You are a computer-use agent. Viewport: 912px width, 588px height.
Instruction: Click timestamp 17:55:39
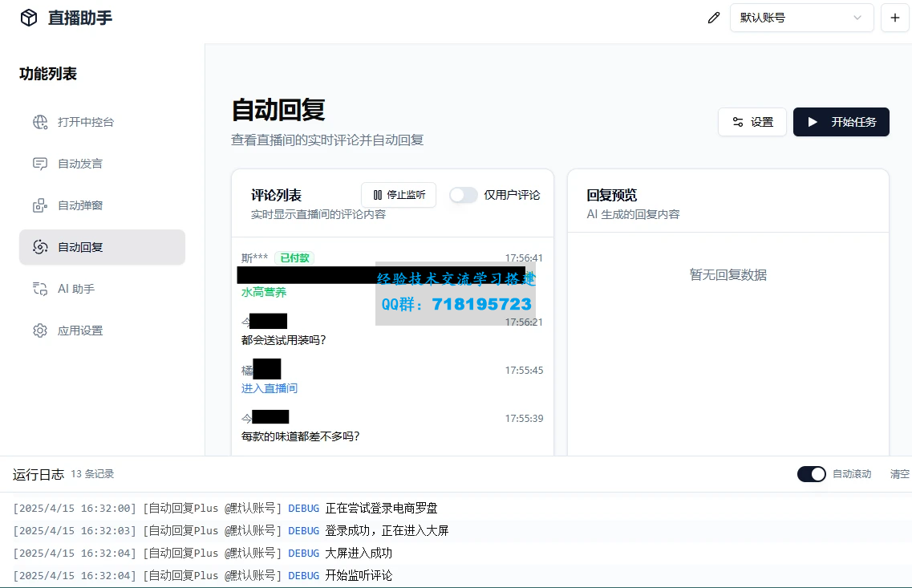(x=524, y=418)
